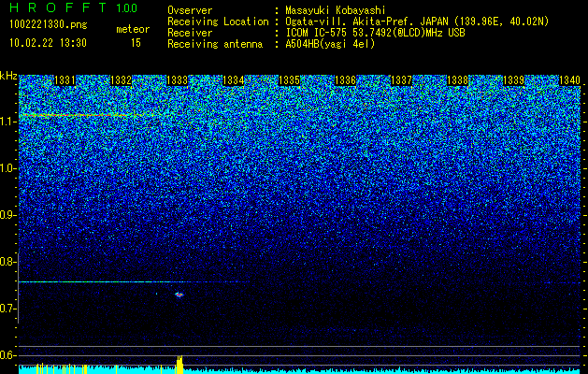Click the 0.8 kHz axis label

[8, 262]
